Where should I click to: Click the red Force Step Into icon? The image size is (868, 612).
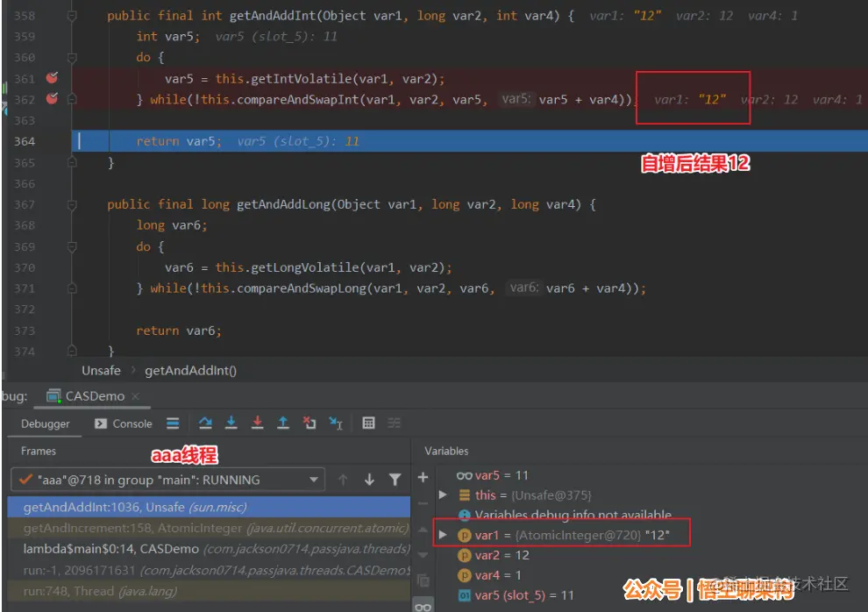pyautogui.click(x=258, y=423)
